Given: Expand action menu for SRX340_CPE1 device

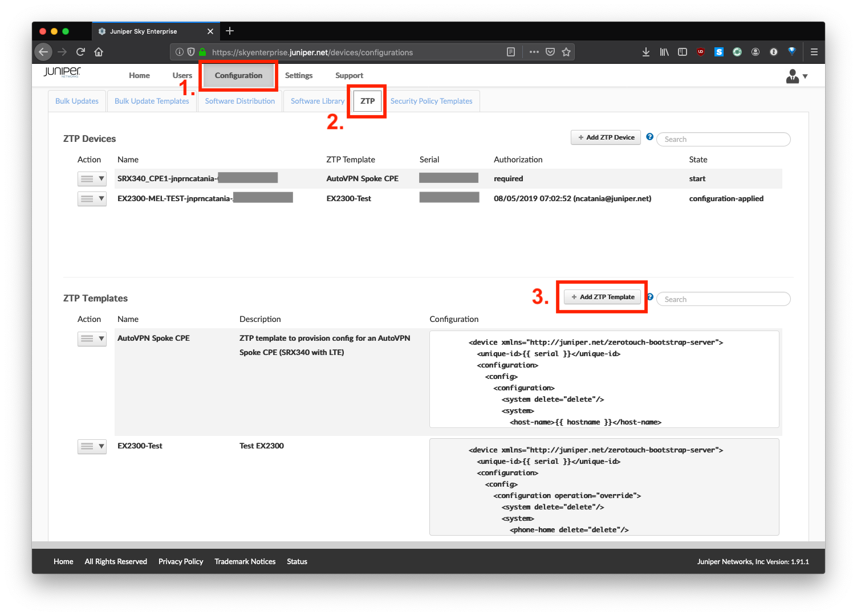Looking at the screenshot, I should coord(92,179).
